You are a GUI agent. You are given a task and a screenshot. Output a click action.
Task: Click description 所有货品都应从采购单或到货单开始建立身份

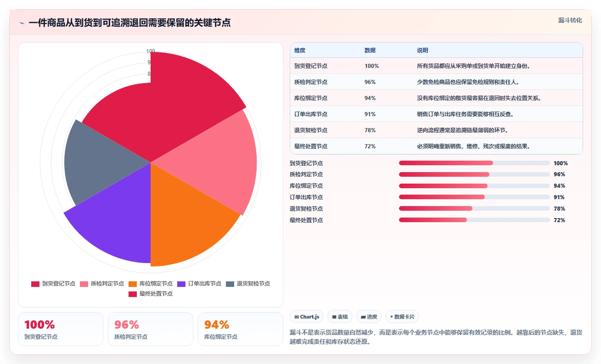tap(474, 66)
